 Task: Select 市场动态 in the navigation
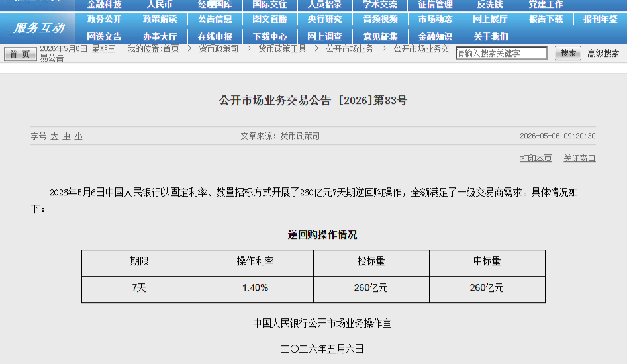coord(435,19)
